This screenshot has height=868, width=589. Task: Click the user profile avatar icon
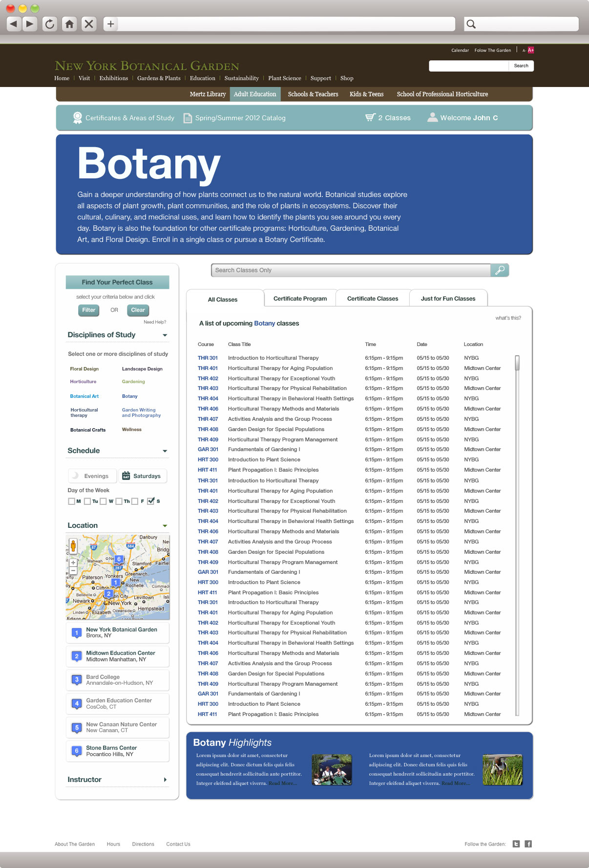click(432, 117)
